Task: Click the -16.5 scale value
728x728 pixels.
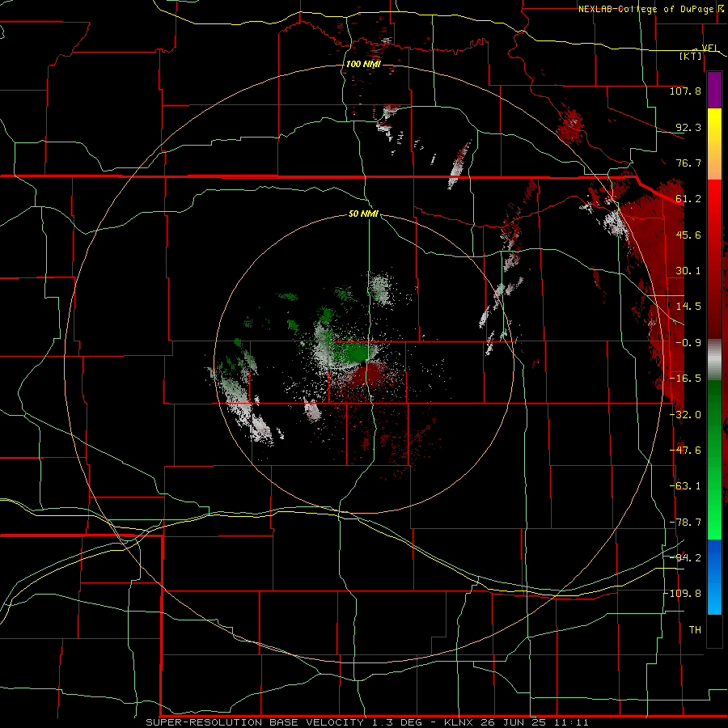Action: [x=685, y=379]
